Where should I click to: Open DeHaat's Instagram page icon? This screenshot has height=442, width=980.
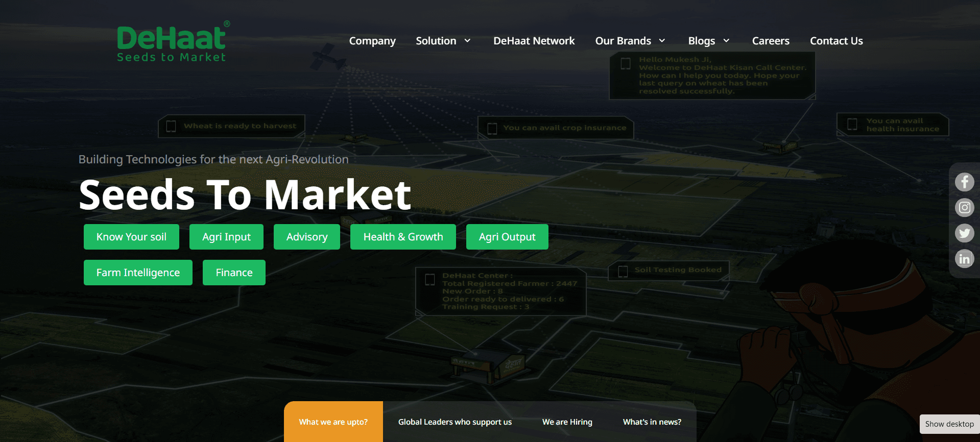point(964,208)
